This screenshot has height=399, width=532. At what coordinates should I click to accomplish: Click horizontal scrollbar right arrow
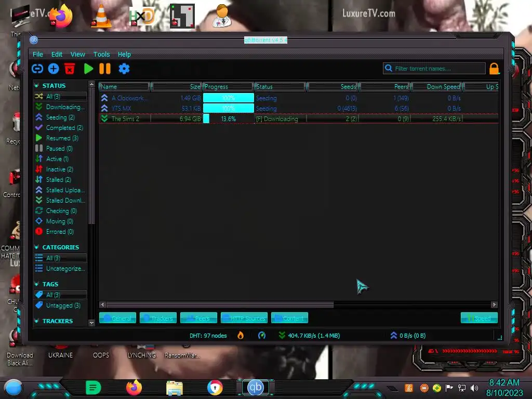[494, 304]
